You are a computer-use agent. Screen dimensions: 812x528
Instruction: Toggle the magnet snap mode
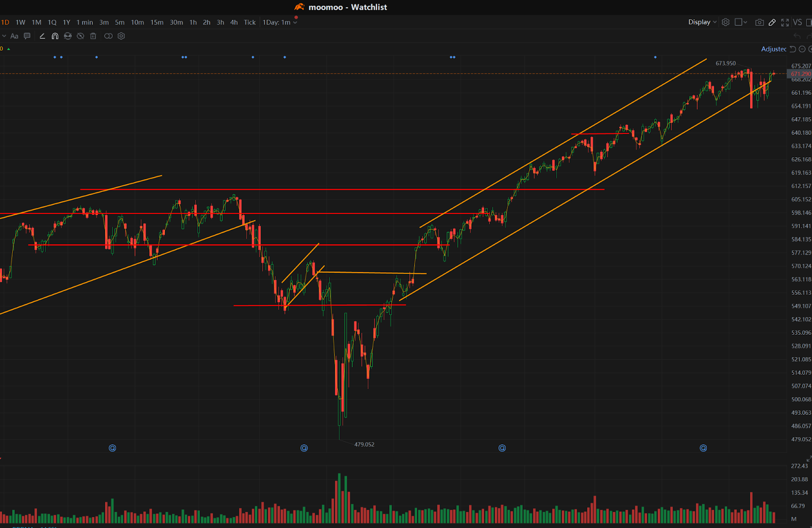coord(55,36)
